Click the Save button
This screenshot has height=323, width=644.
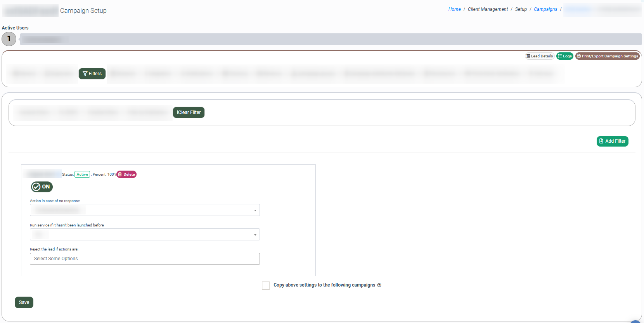[24, 302]
